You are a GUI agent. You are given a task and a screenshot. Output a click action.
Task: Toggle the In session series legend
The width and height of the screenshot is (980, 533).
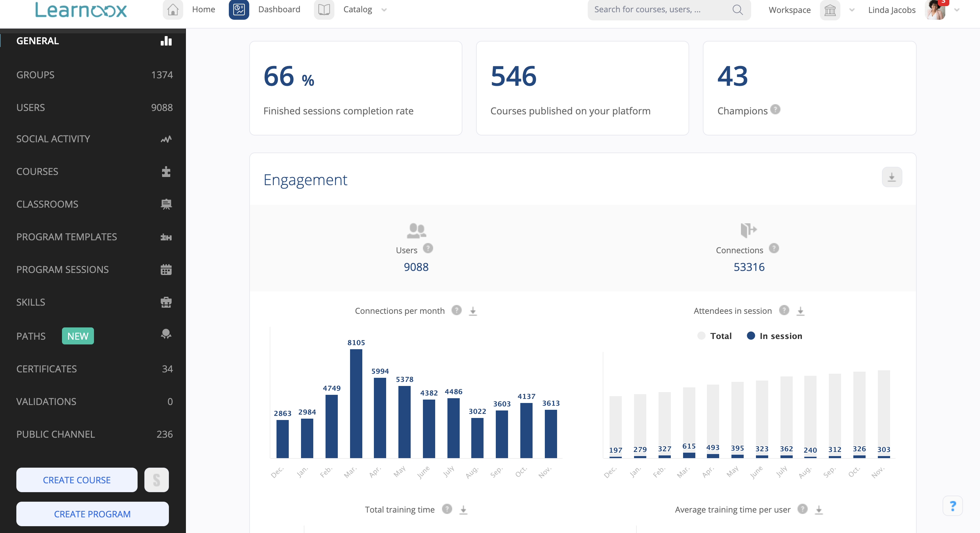point(750,336)
